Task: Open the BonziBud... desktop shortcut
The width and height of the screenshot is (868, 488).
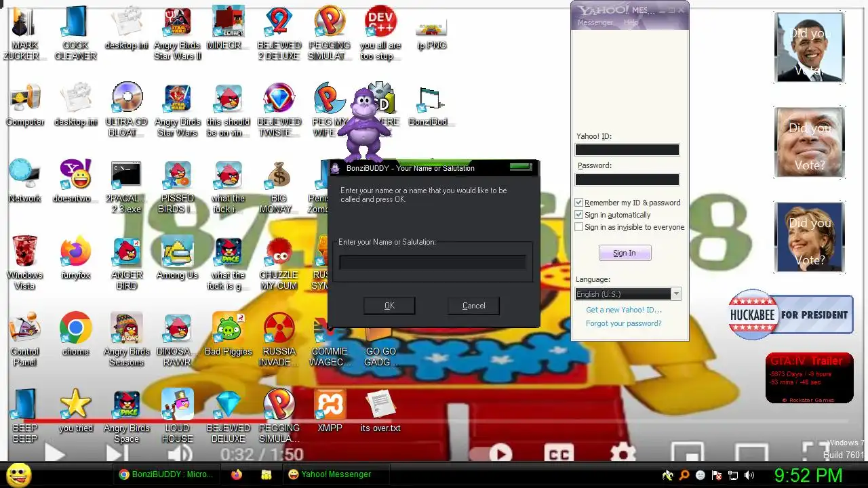Action: point(431,106)
